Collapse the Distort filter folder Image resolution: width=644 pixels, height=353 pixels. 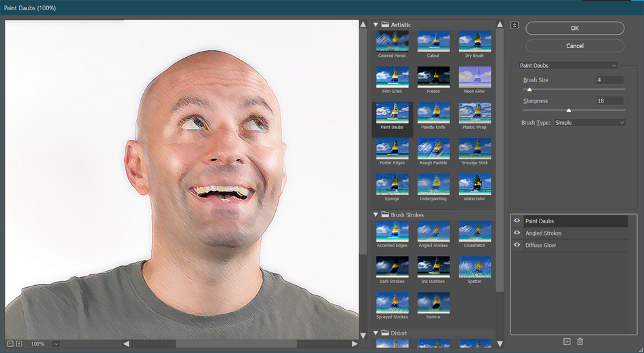(376, 333)
